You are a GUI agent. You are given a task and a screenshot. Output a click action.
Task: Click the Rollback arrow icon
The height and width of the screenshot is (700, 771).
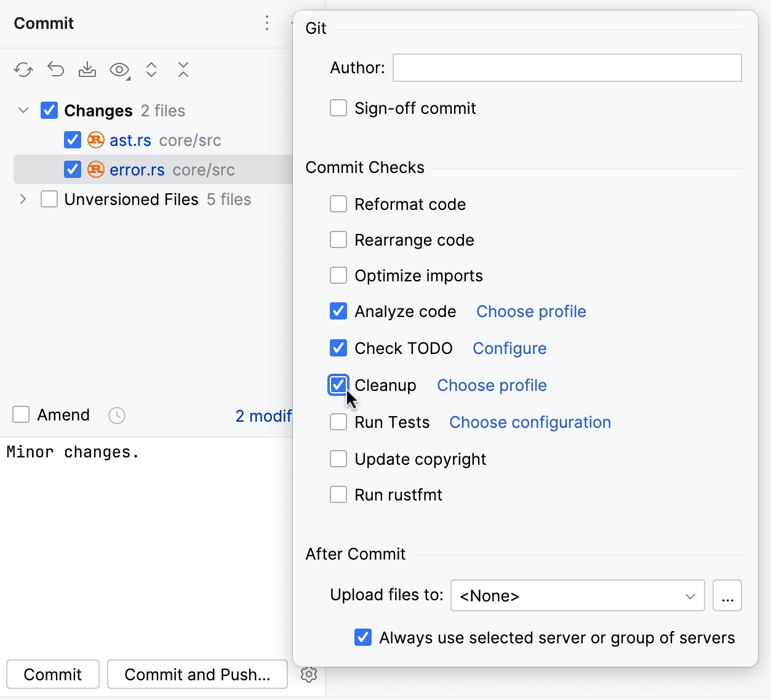pyautogui.click(x=55, y=70)
